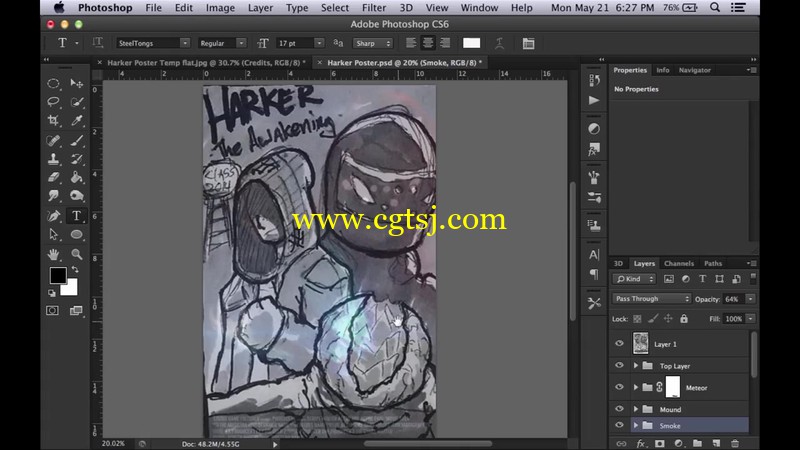Select the Clone Stamp tool
The image size is (800, 450).
coord(54,159)
